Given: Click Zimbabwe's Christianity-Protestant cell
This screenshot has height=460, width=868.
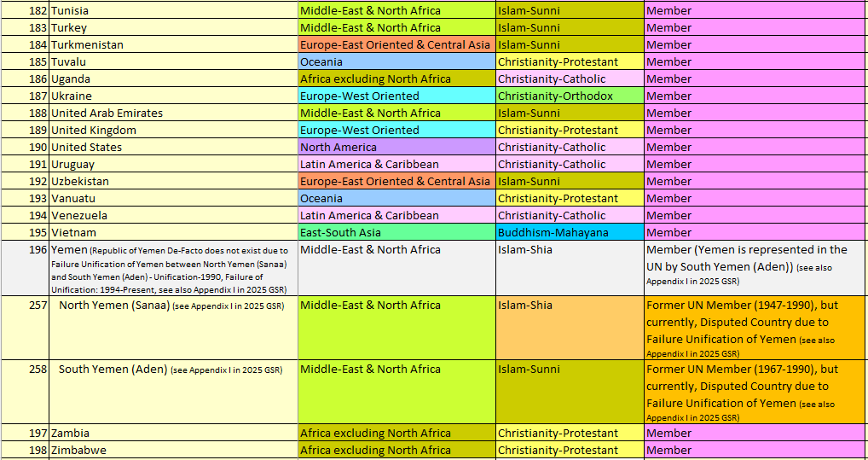Looking at the screenshot, I should (x=570, y=450).
